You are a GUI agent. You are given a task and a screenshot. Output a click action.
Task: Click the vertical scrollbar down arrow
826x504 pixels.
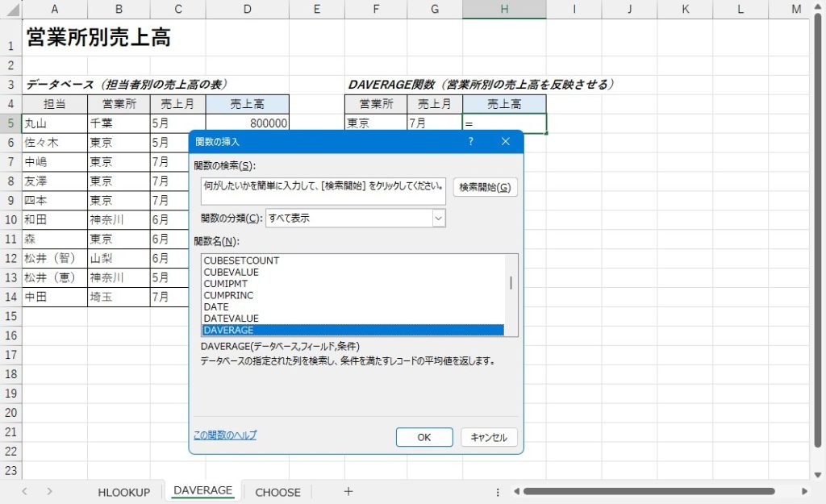[818, 475]
